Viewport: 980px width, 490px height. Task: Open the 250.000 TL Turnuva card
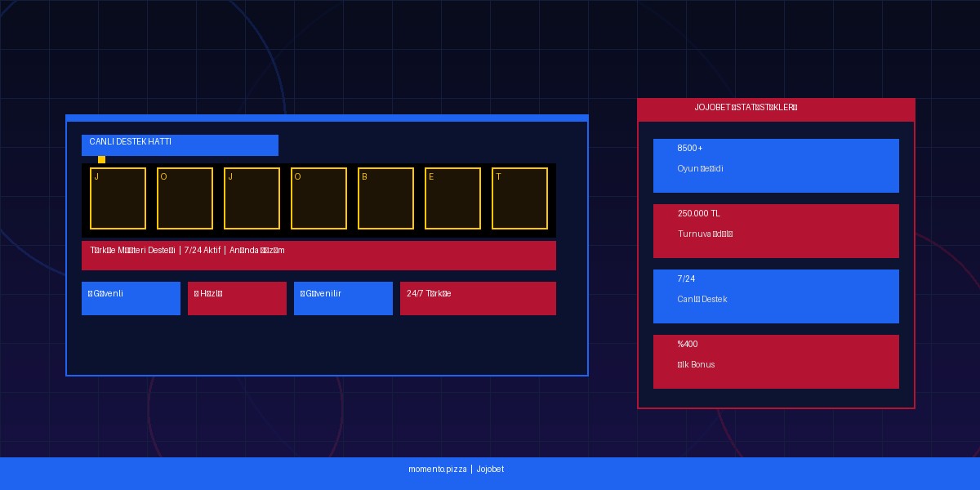tap(776, 231)
